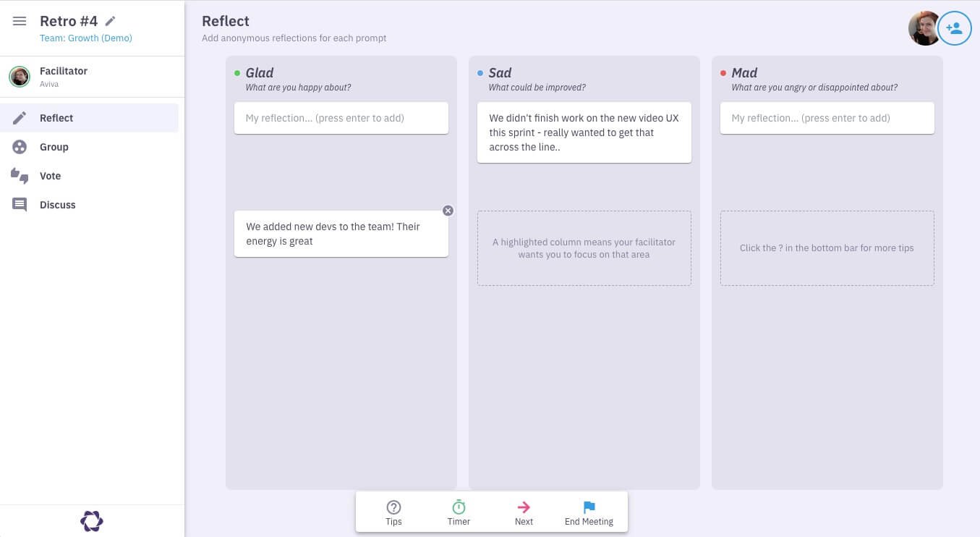The width and height of the screenshot is (980, 537).
Task: Click the End Meeting flag
Action: [x=589, y=512]
